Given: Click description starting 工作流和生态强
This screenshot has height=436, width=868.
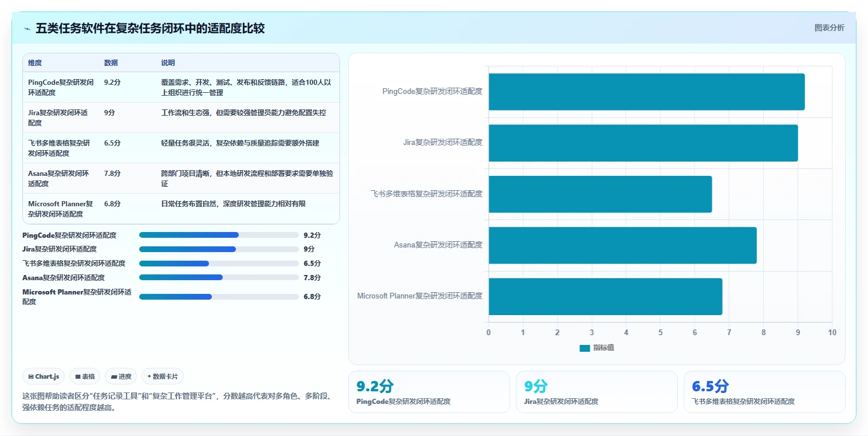Looking at the screenshot, I should click(x=244, y=113).
